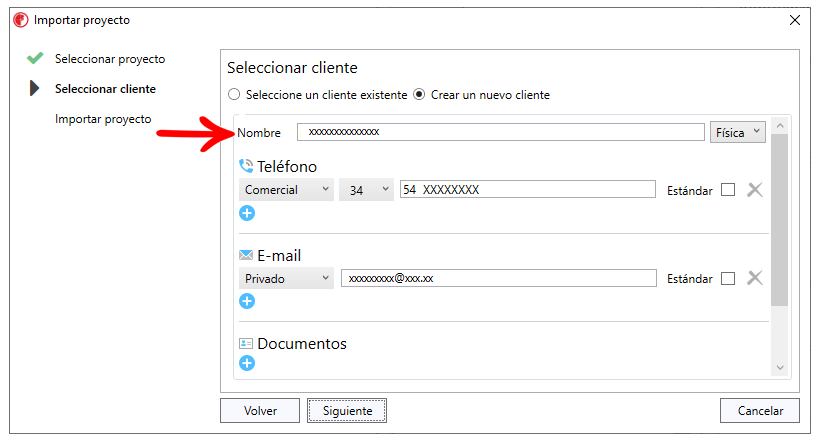
Task: Click the Nombre label
Action: [259, 133]
